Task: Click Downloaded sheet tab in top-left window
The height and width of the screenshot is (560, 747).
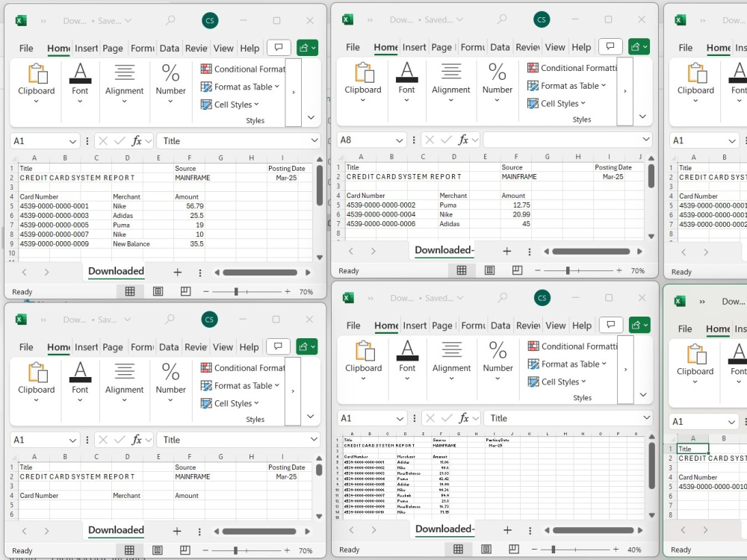Action: (x=117, y=272)
